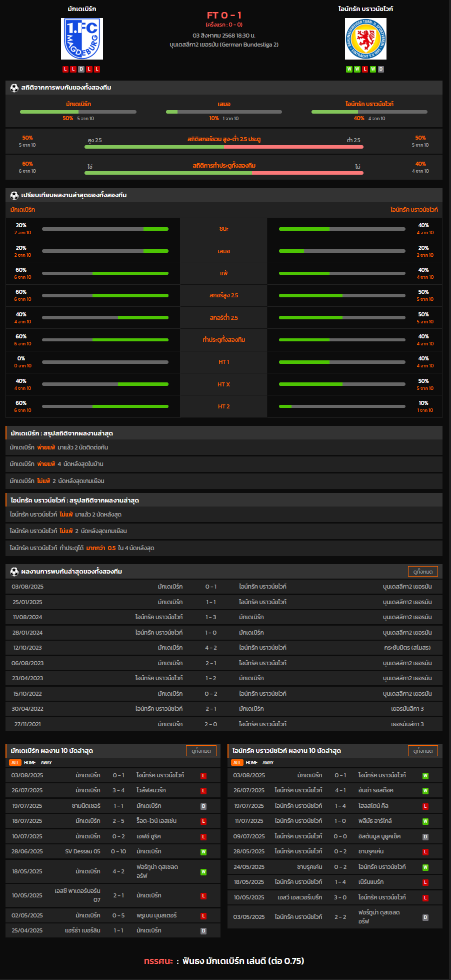Click the 25/01/2025 head-to-head row date
This screenshot has width=451, height=980.
[27, 602]
